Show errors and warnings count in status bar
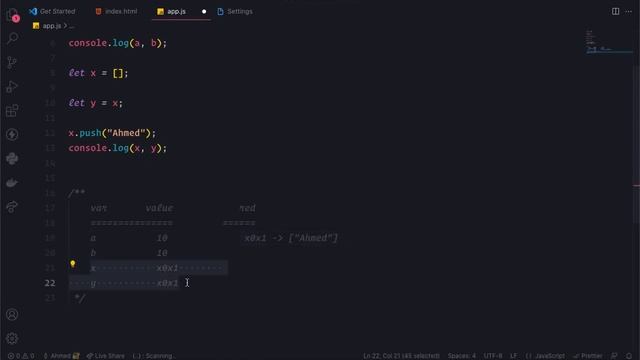Image resolution: width=640 pixels, height=360 pixels. point(21,356)
